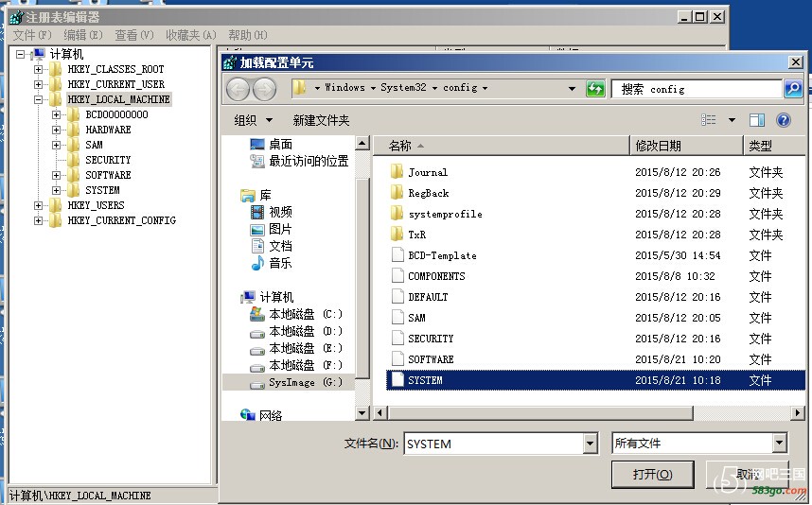Click the magnifier search icon
The width and height of the screenshot is (812, 505).
click(793, 89)
